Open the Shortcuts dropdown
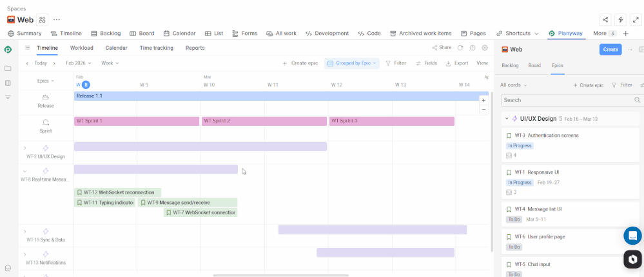This screenshot has height=277, width=644. pos(518,34)
